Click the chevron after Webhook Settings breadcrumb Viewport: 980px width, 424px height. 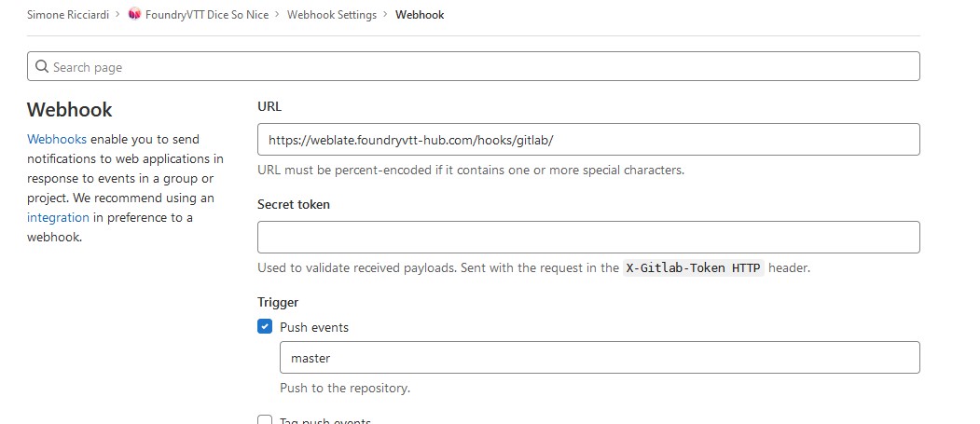(384, 14)
